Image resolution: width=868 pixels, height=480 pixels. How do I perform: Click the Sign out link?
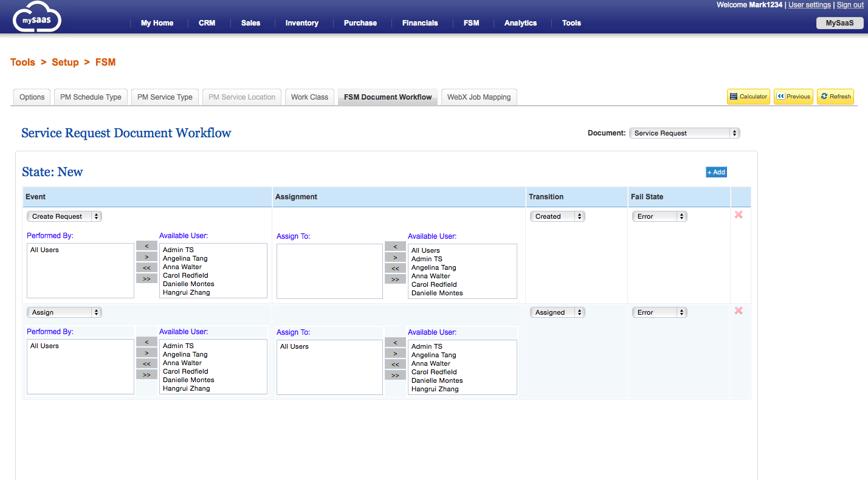click(850, 5)
